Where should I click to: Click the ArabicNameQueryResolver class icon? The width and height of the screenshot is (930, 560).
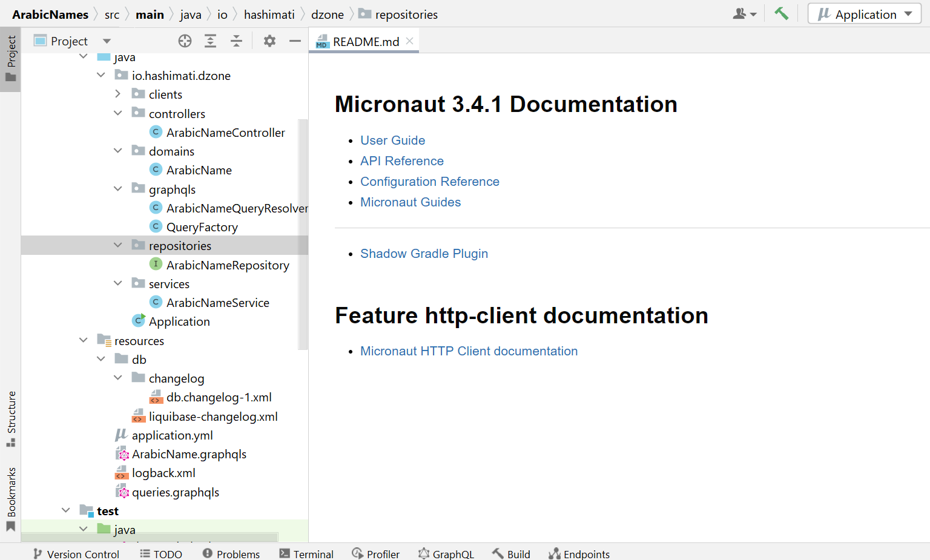click(x=156, y=208)
